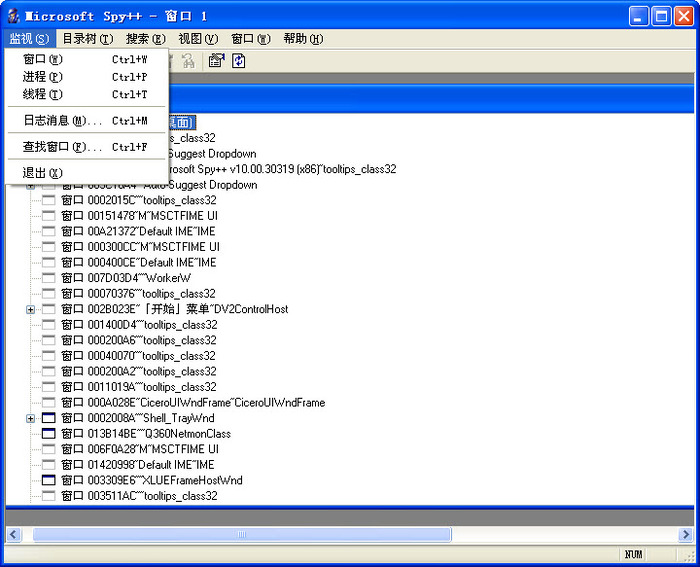This screenshot has height=567, width=700.
Task: Open the 目录树(T) menu
Action: click(x=88, y=39)
